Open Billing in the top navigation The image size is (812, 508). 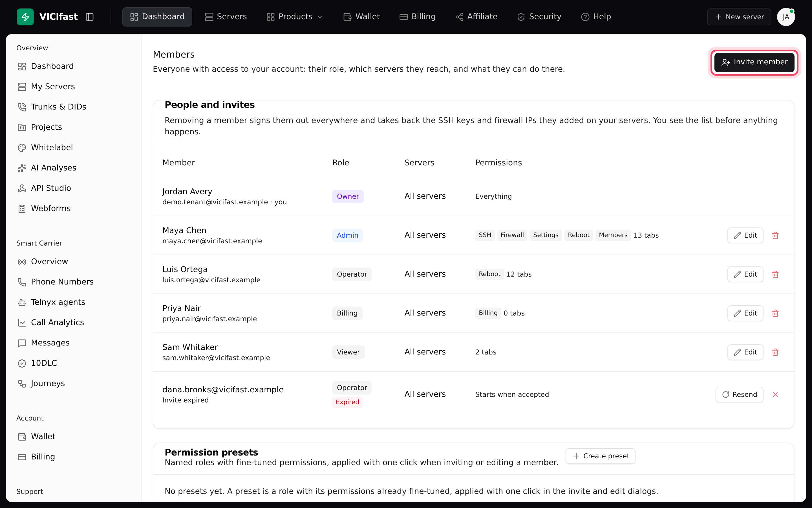417,17
